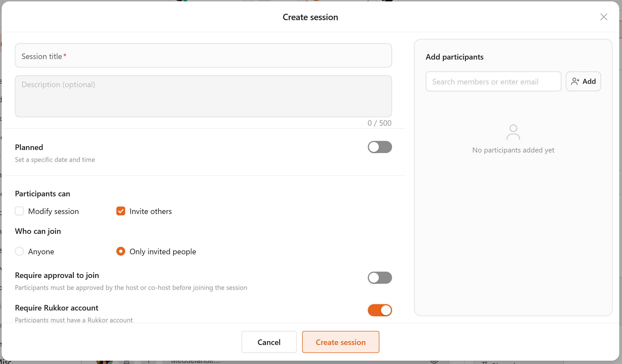Click the Invite others label text

151,211
